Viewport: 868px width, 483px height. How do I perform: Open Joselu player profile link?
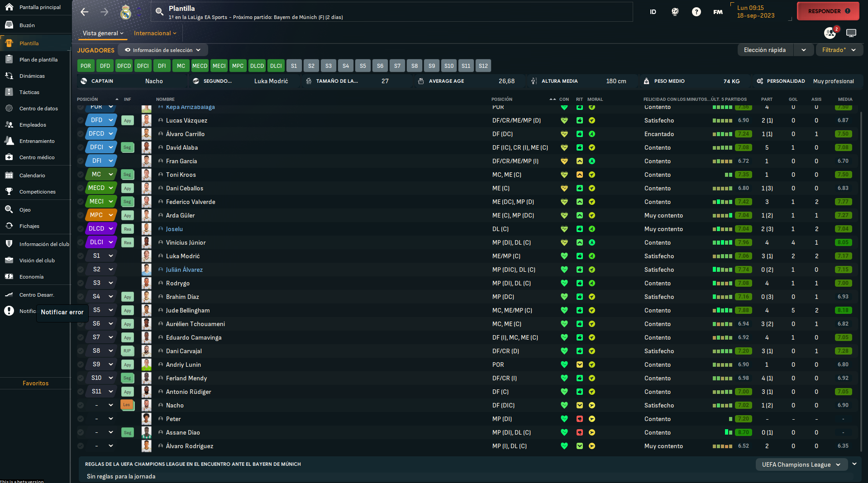[x=174, y=229]
